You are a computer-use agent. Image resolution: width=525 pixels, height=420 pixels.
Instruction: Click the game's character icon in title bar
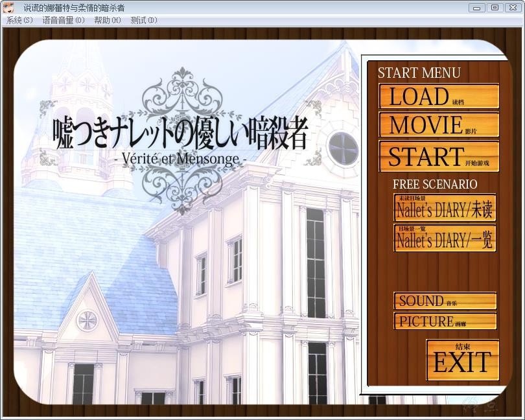click(x=8, y=7)
